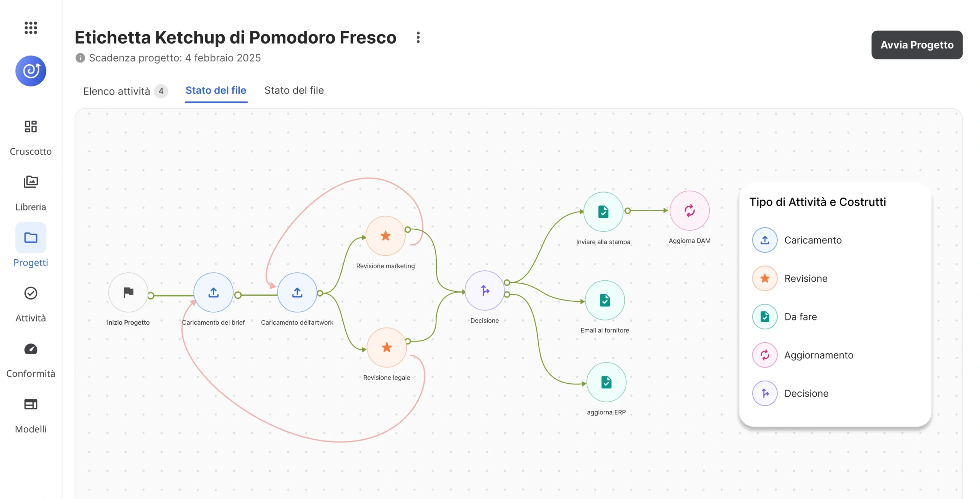
Task: Select Progetti folder icon
Action: (x=31, y=237)
